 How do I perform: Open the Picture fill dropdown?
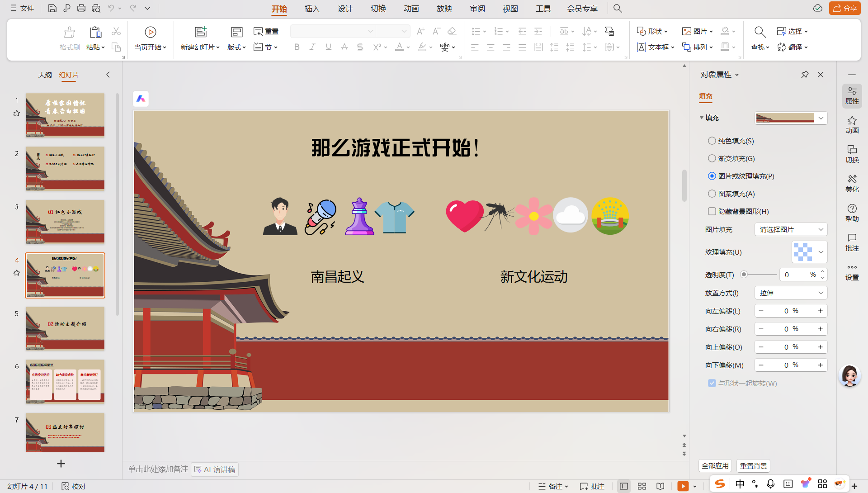[x=791, y=229]
